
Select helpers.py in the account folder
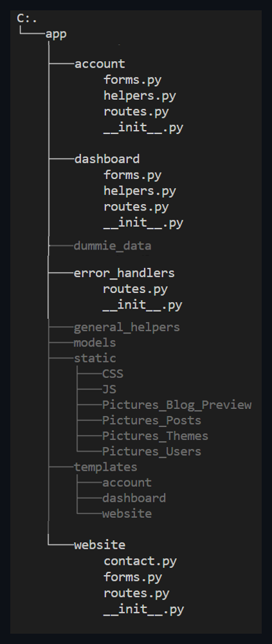point(140,96)
